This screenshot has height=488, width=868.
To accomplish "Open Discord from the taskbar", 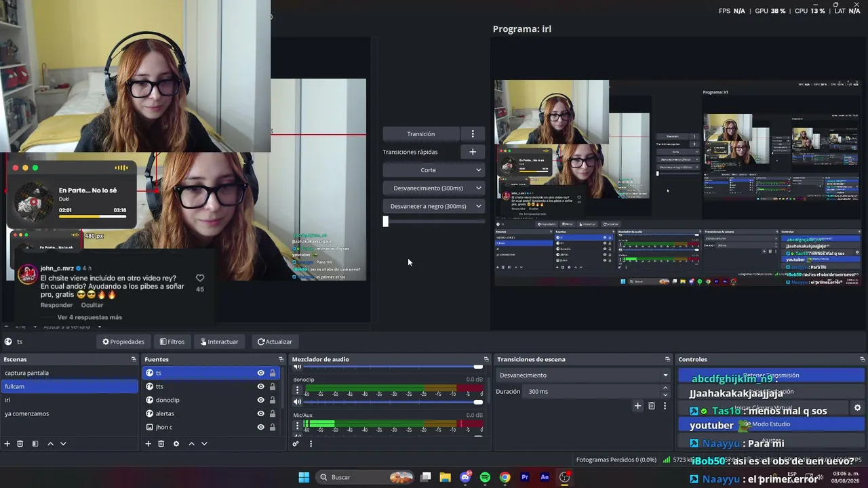I will [465, 477].
